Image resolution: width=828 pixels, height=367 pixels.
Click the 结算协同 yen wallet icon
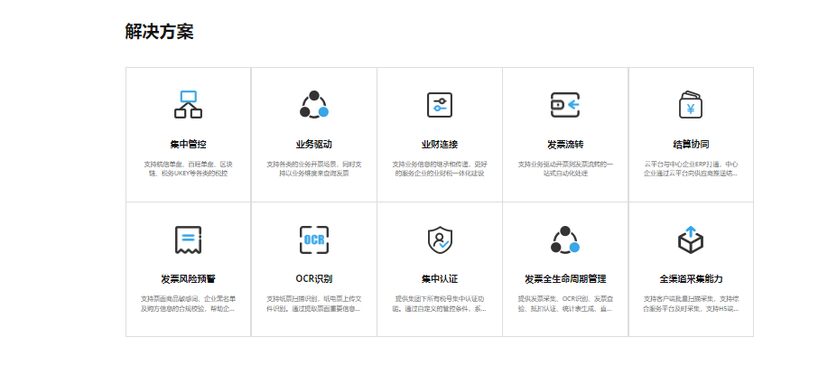coord(691,105)
